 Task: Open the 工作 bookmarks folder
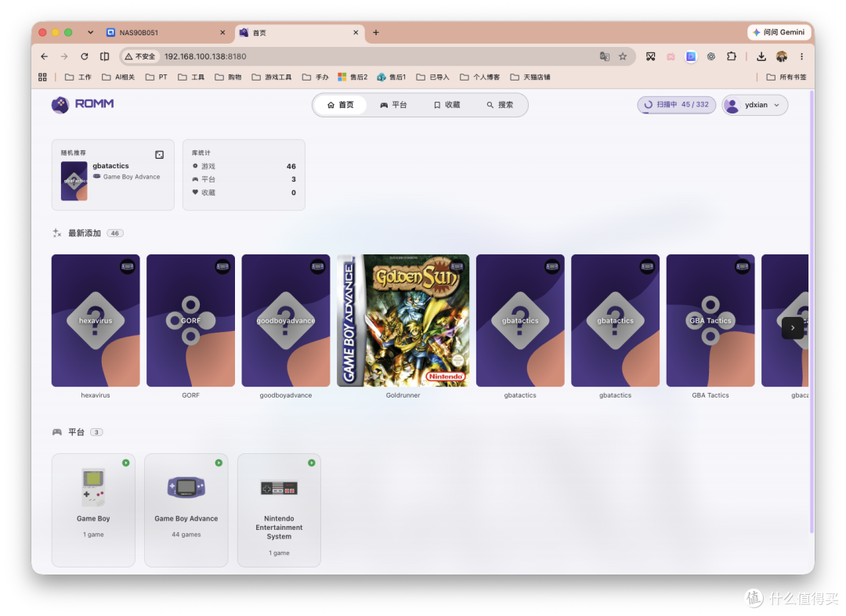(x=78, y=77)
